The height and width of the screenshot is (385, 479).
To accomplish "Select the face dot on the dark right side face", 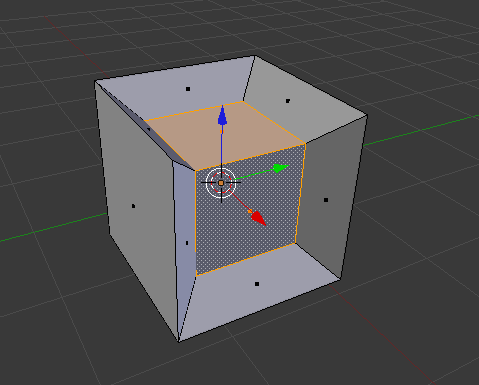I will (326, 200).
